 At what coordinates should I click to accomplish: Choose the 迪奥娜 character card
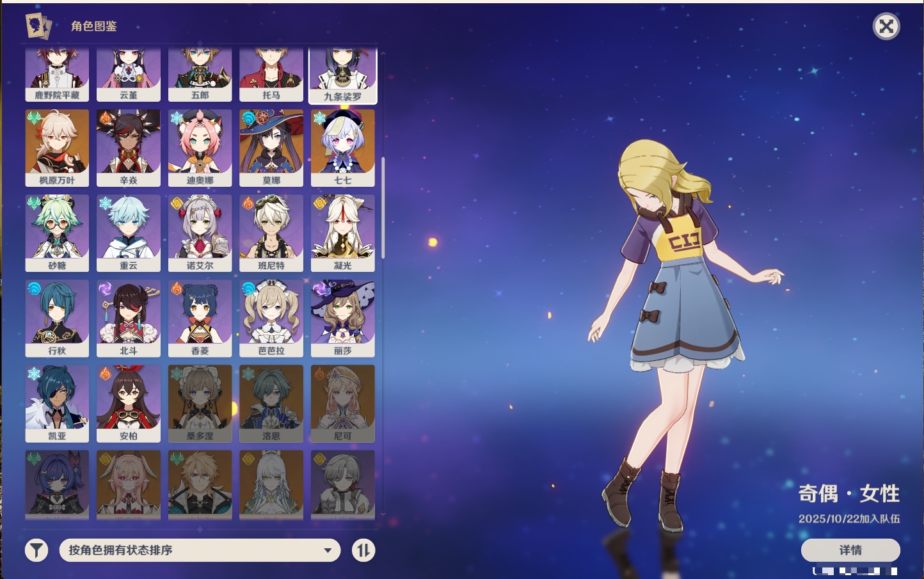(x=200, y=148)
